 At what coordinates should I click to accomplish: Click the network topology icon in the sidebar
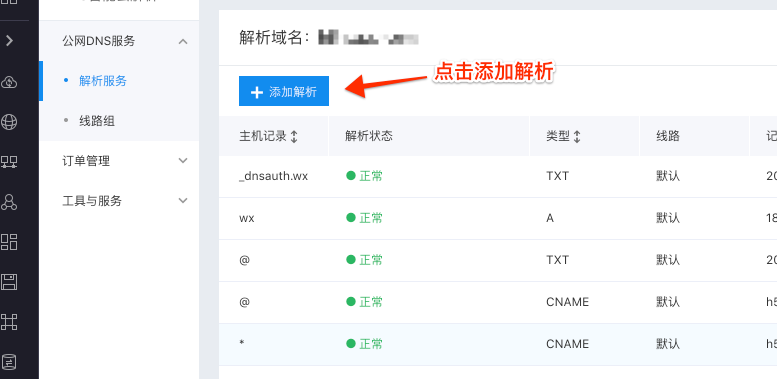pyautogui.click(x=9, y=162)
